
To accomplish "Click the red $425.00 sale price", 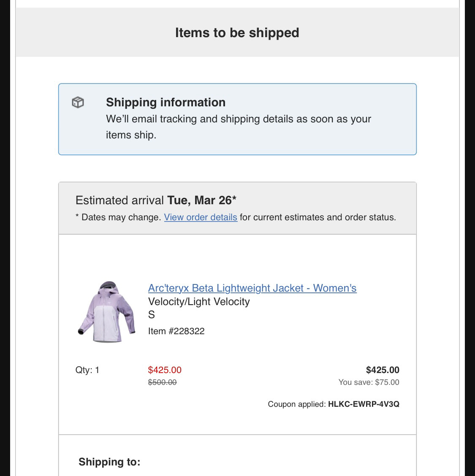I will (165, 370).
